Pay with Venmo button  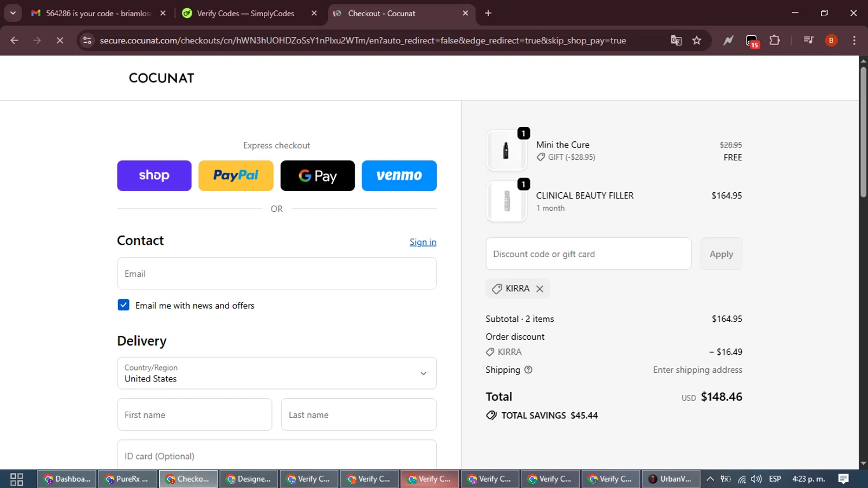(399, 175)
